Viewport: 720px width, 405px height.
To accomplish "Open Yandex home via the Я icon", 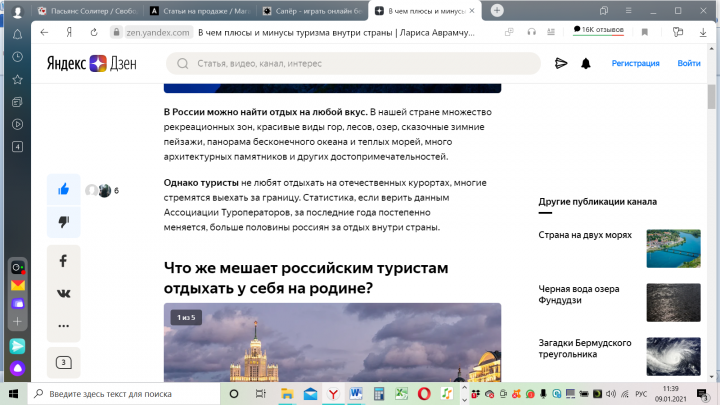I will pos(69,32).
